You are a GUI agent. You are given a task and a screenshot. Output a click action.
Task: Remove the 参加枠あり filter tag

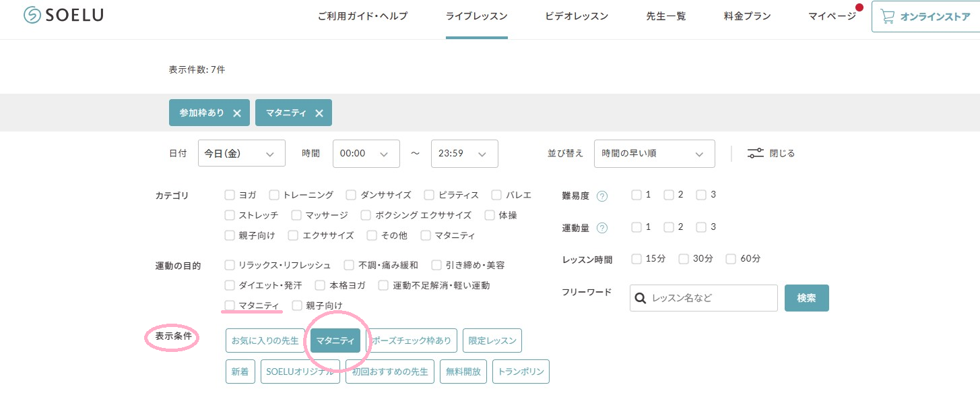(x=237, y=113)
